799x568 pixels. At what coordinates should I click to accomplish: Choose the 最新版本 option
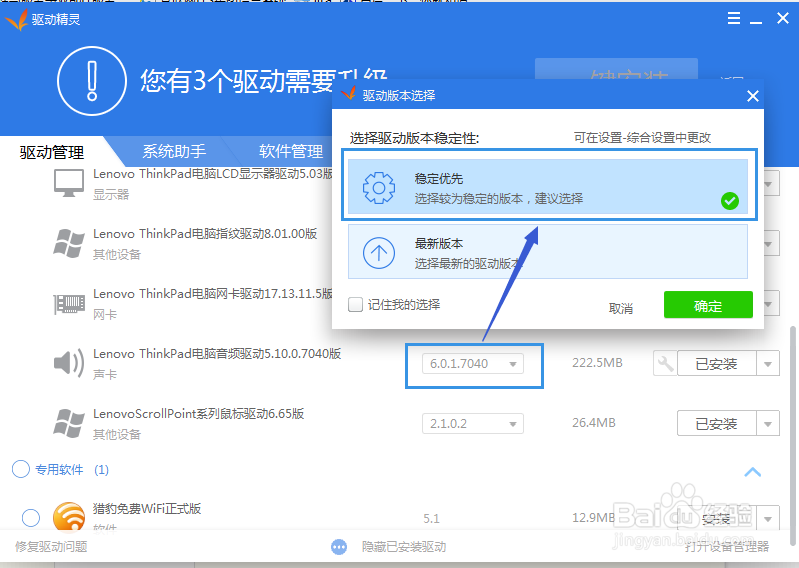[x=548, y=252]
